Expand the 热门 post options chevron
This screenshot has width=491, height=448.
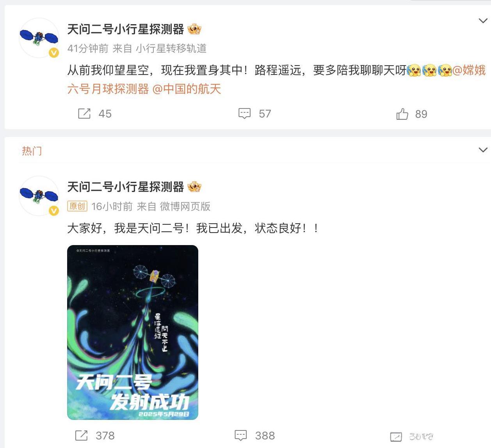483,150
